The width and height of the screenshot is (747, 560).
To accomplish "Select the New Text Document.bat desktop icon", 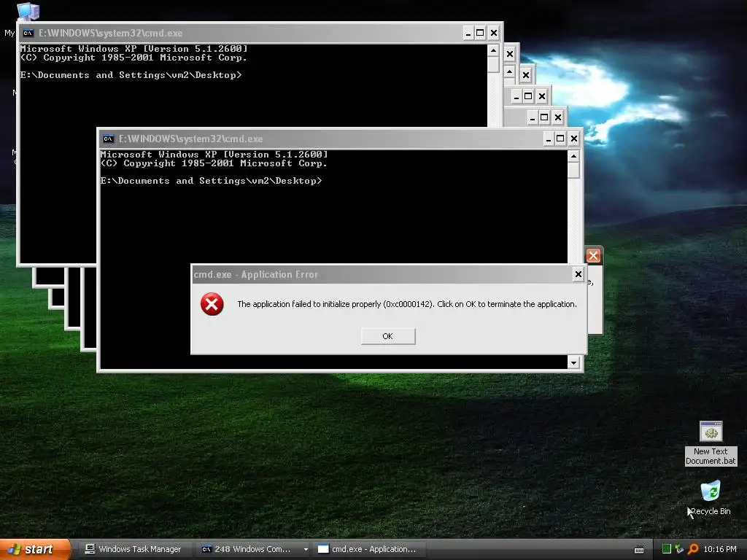I will (711, 443).
